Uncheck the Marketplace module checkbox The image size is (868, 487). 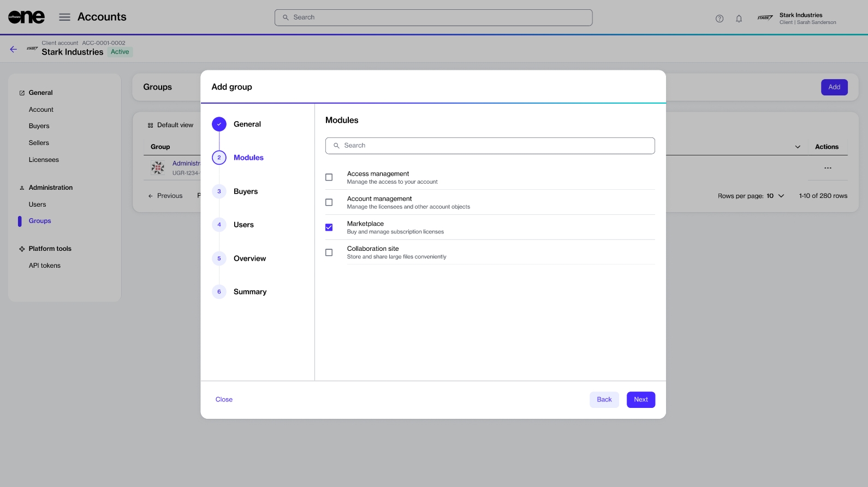(329, 227)
